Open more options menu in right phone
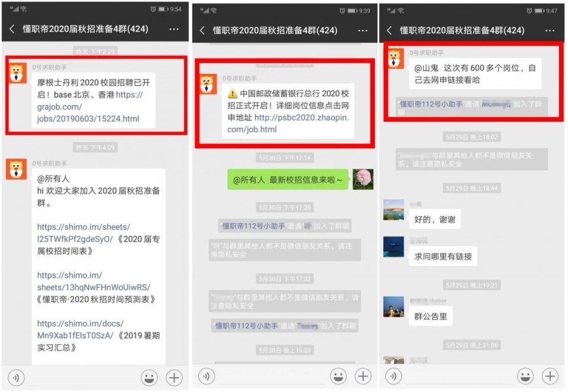This screenshot has height=392, width=568. point(549,31)
